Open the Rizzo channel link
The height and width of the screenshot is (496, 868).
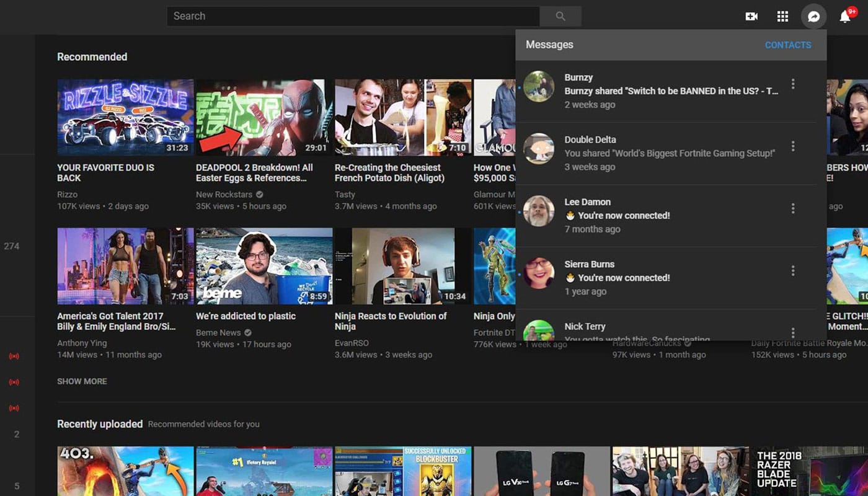click(68, 195)
